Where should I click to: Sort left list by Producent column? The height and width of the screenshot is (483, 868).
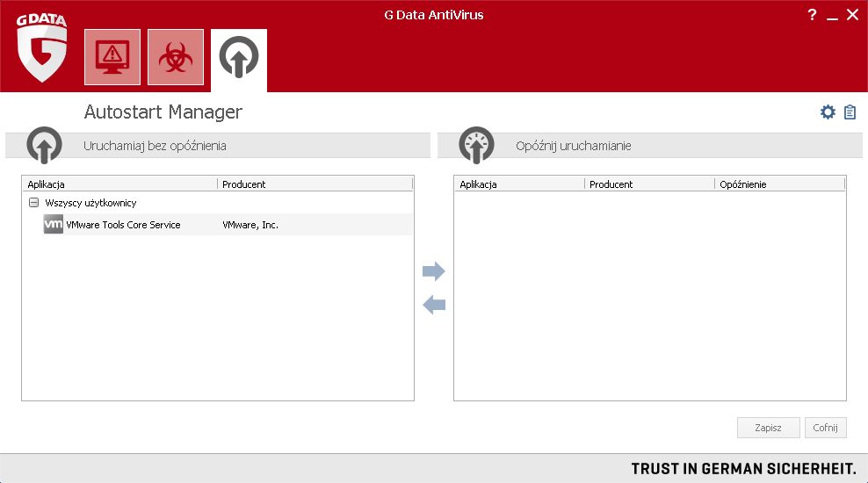pos(315,184)
